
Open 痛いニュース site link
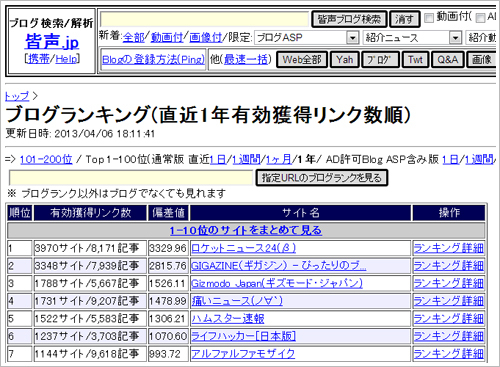pyautogui.click(x=237, y=301)
